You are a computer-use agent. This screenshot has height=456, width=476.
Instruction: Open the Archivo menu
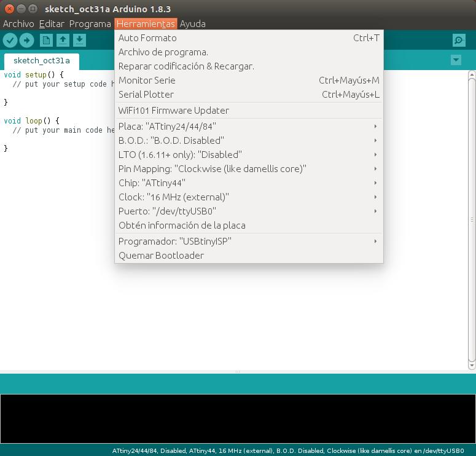tap(18, 24)
